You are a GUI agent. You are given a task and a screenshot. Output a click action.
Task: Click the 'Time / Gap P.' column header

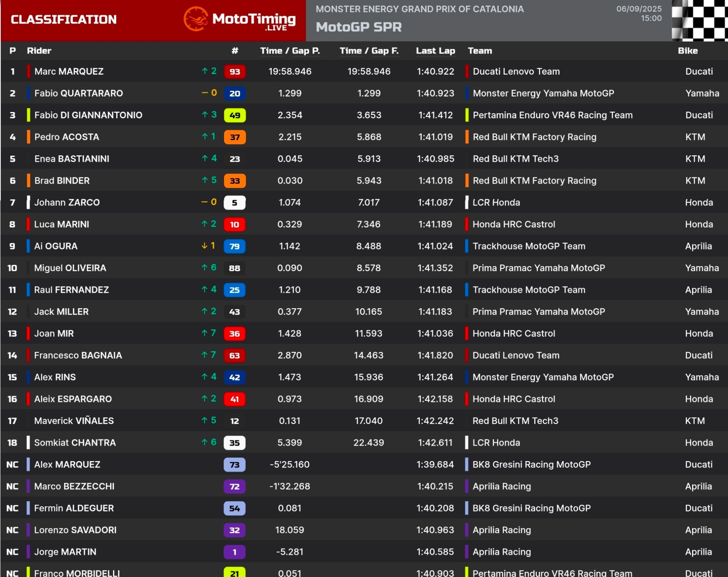point(290,51)
